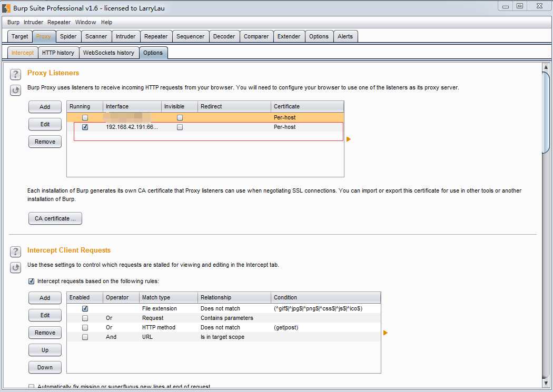Viewport: 553px width, 392px height.
Task: Click the Certificate column header
Action: tap(307, 106)
